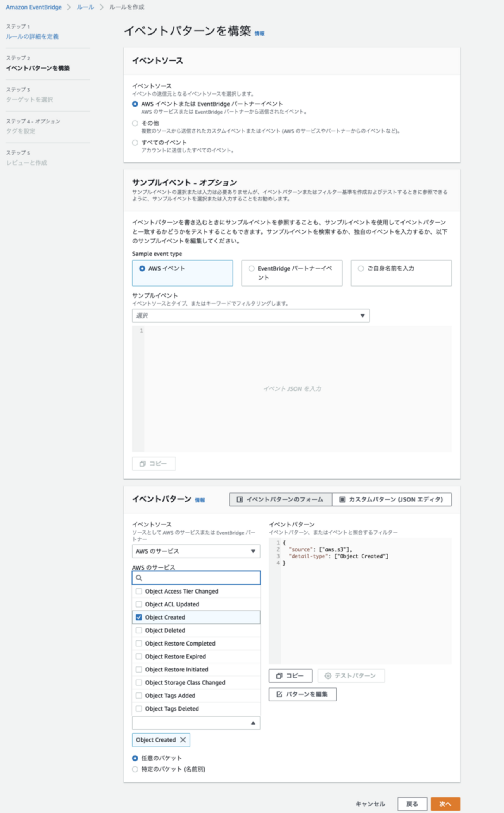
Task: Check Object Restore Initiated
Action: coord(139,670)
